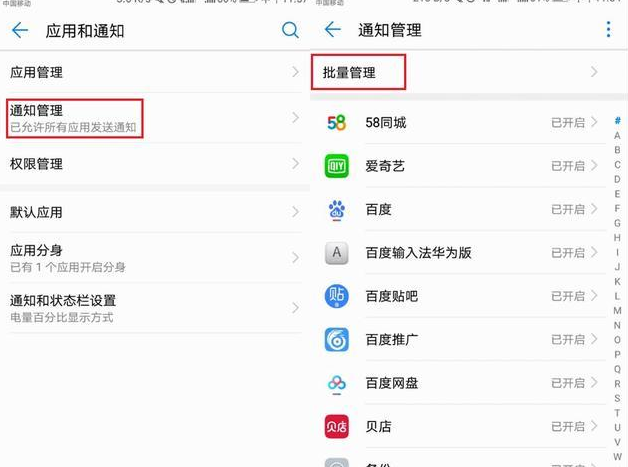
Task: Tap the 百度网盘 cloud icon
Action: tap(336, 384)
